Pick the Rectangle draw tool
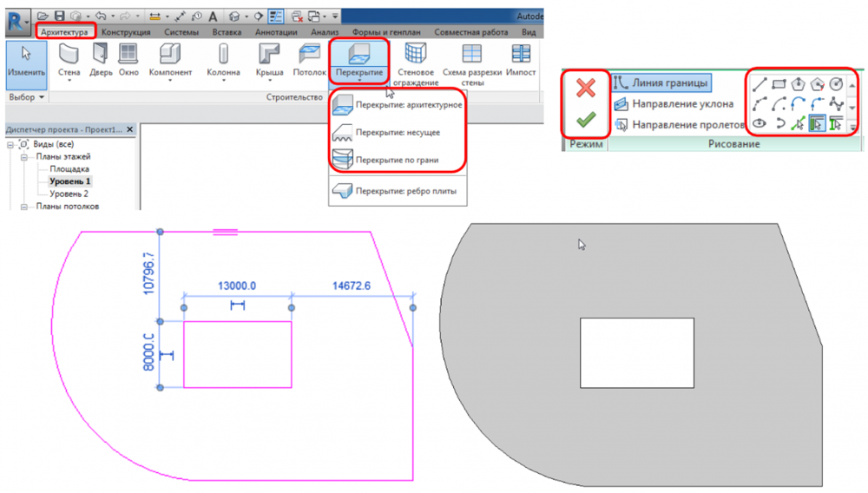 point(779,84)
